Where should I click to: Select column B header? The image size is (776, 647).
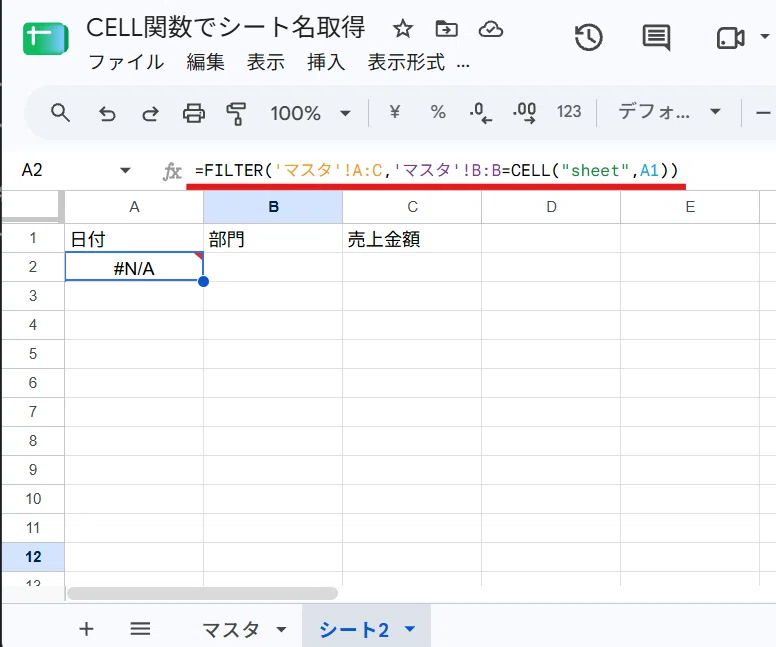[273, 207]
